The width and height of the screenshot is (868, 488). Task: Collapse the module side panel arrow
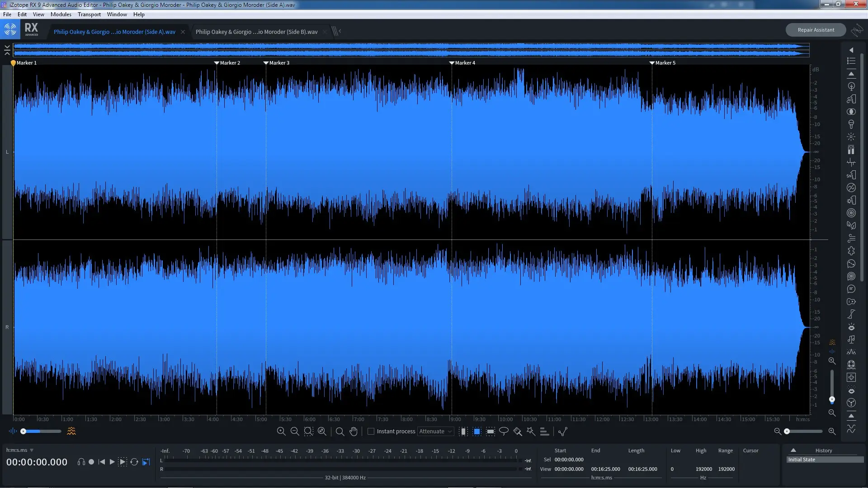tap(851, 50)
